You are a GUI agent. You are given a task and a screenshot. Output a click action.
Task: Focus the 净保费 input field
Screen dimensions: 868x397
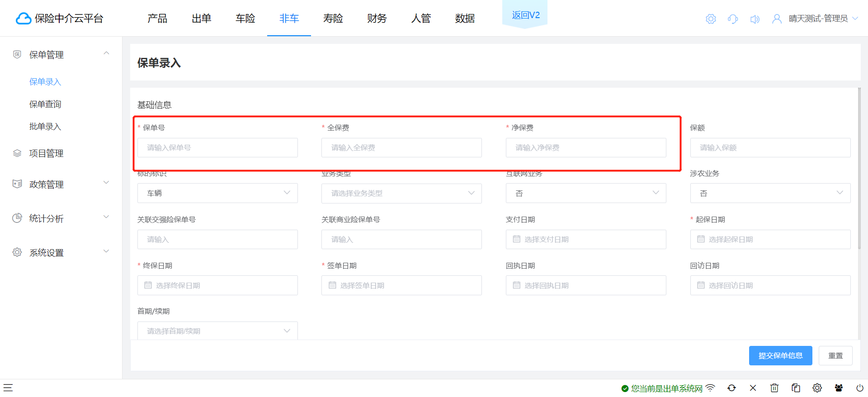[x=586, y=147]
